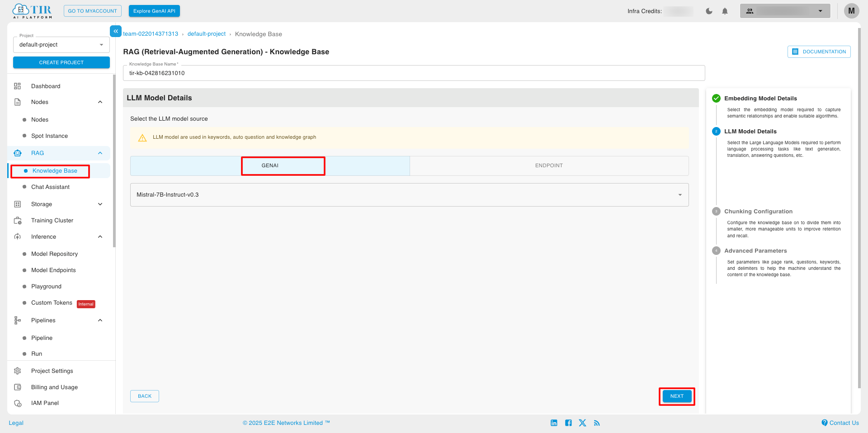Viewport: 868px width, 433px height.
Task: Click the Internal badge beside Custom Tokens
Action: click(x=86, y=304)
